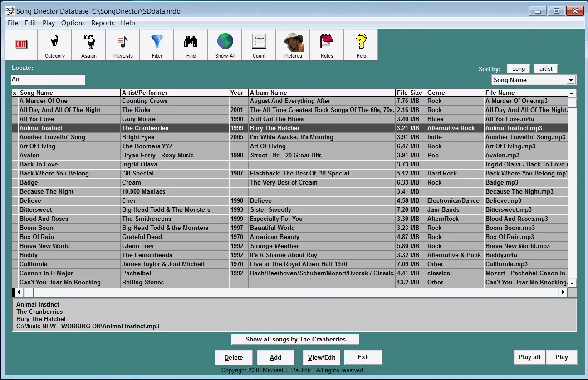This screenshot has height=380, width=588.
Task: Open the Category tool
Action: tap(54, 44)
